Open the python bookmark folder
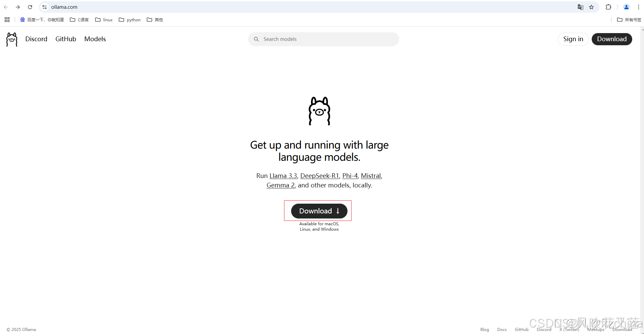The image size is (644, 334). 130,20
